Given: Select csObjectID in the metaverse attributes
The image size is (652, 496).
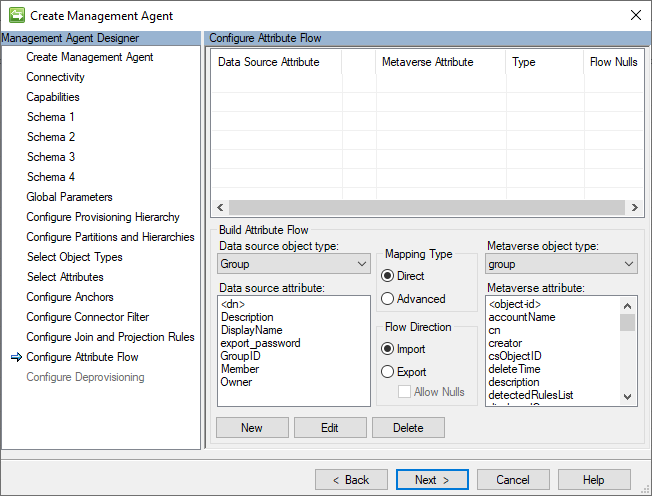Looking at the screenshot, I should (515, 356).
